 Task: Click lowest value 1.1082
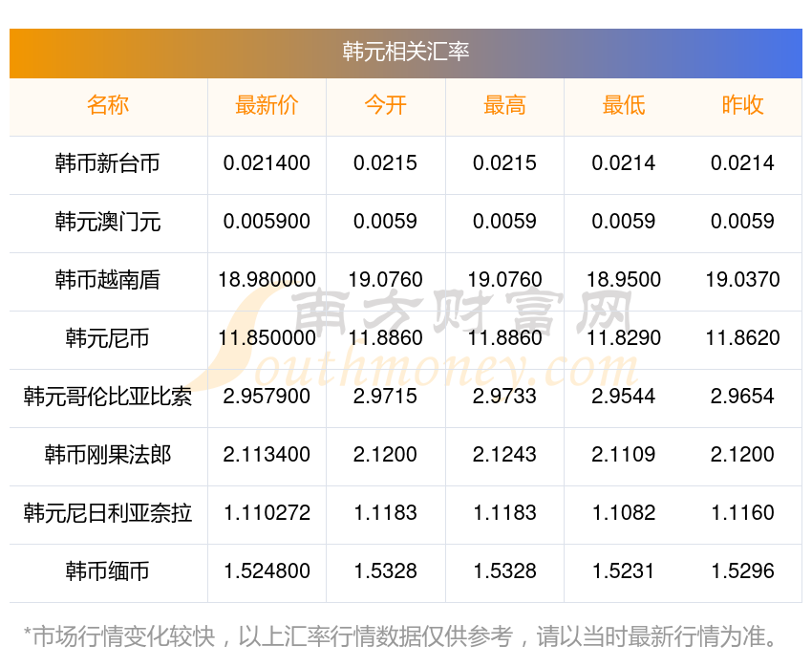(x=624, y=513)
